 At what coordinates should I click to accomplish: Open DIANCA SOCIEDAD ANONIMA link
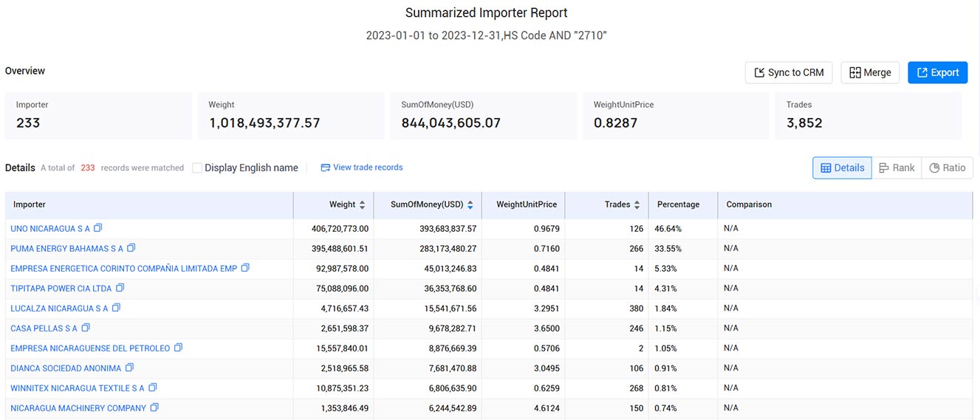(x=66, y=368)
